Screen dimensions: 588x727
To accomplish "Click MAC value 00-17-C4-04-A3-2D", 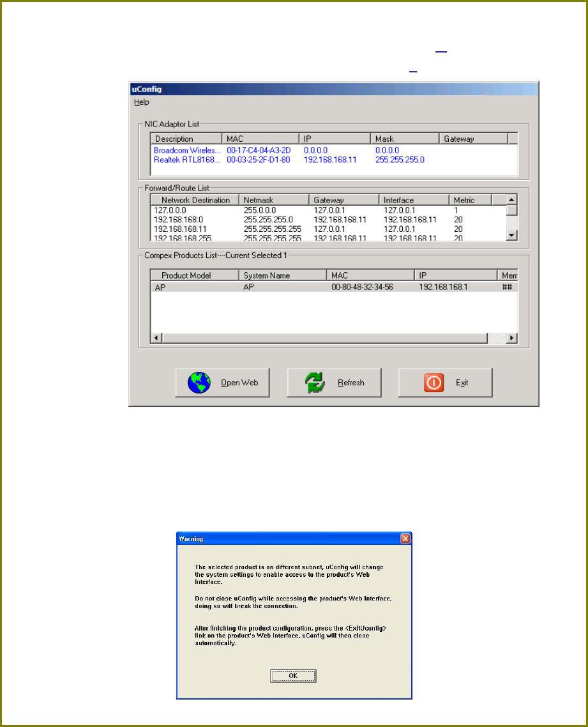I will 259,150.
